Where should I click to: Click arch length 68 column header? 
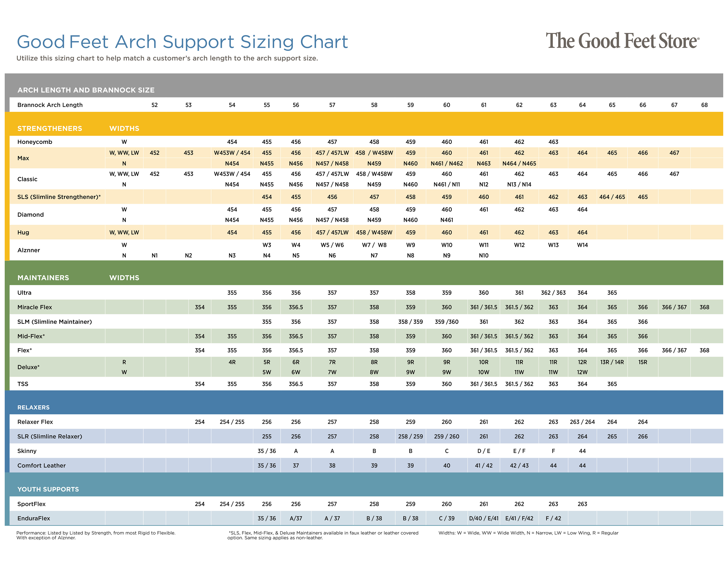click(x=704, y=105)
